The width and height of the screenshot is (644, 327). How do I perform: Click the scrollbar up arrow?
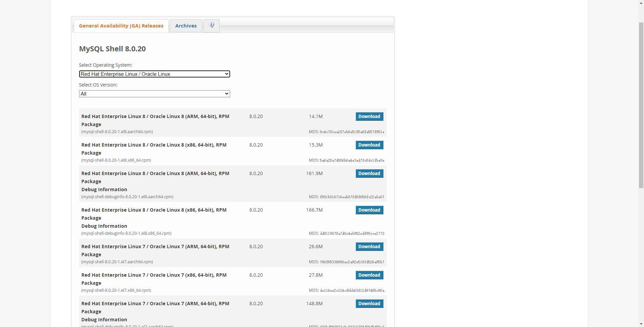[641, 3]
